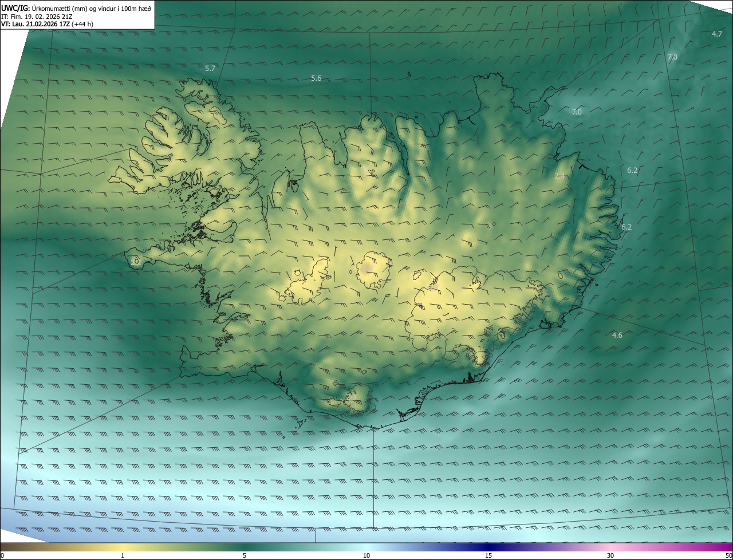This screenshot has width=733, height=560.
Task: Click the 2.4 value label over land
Action: coord(560,176)
